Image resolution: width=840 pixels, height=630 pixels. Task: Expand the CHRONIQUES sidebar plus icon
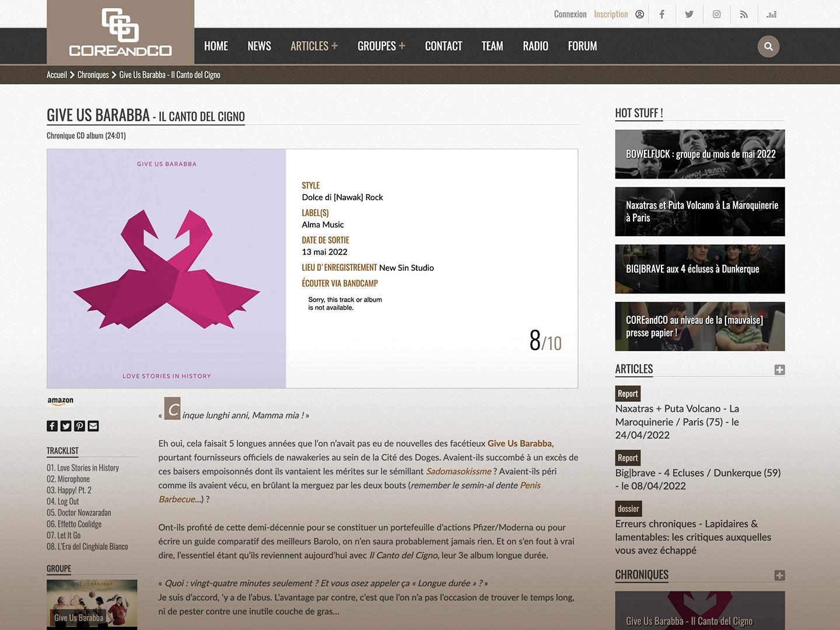tap(779, 575)
